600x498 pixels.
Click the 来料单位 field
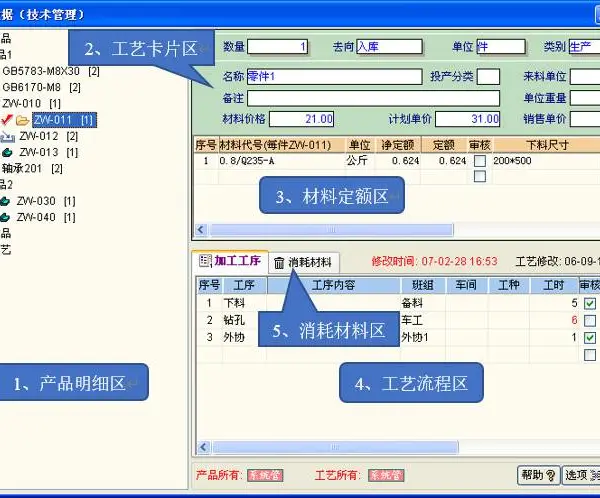tap(585, 77)
